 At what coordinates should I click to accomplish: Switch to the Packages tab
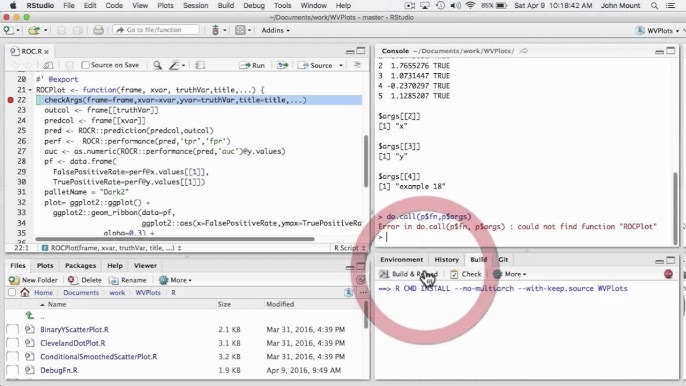pos(80,266)
